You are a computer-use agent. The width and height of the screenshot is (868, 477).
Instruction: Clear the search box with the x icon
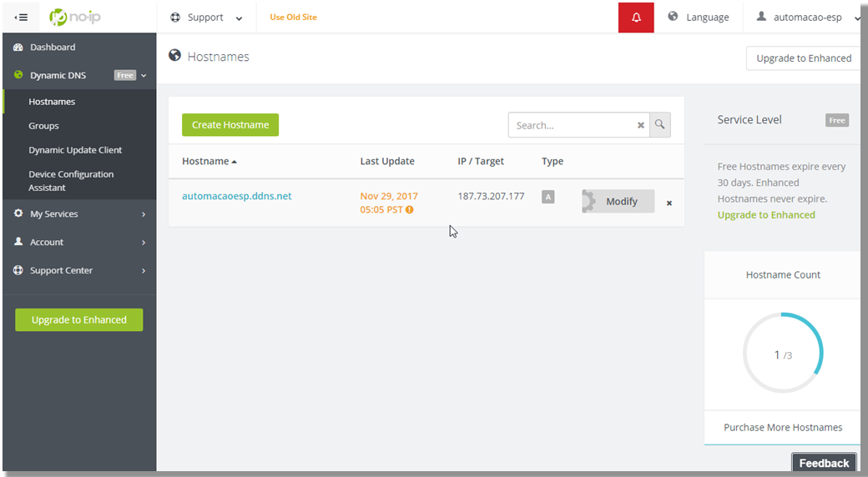coord(640,125)
